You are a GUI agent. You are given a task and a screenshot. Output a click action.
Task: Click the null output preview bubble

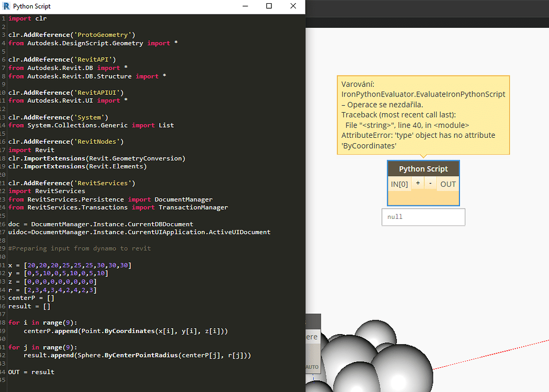(x=423, y=217)
